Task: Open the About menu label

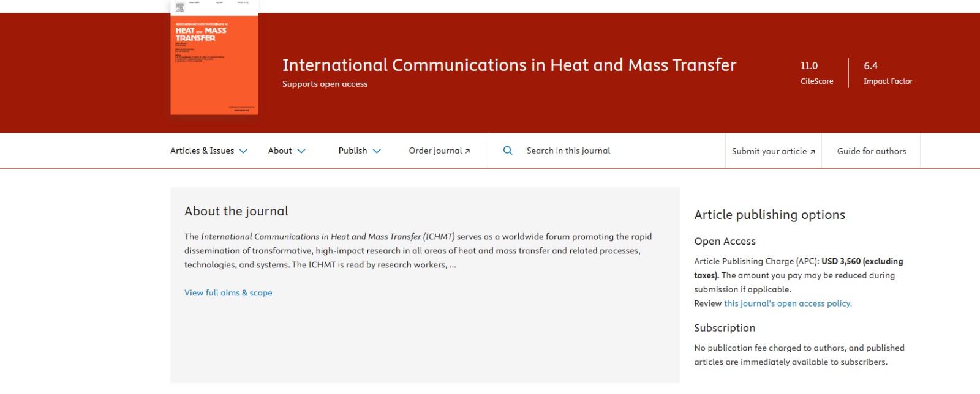Action: click(x=280, y=151)
